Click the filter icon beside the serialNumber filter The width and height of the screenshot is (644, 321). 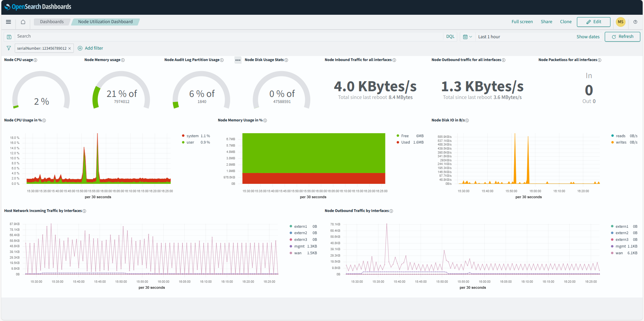(x=9, y=48)
